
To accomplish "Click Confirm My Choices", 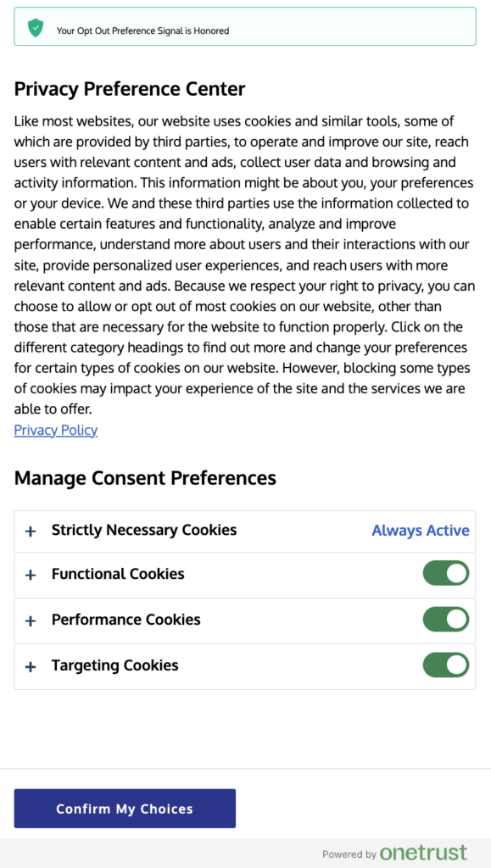I will tap(124, 808).
